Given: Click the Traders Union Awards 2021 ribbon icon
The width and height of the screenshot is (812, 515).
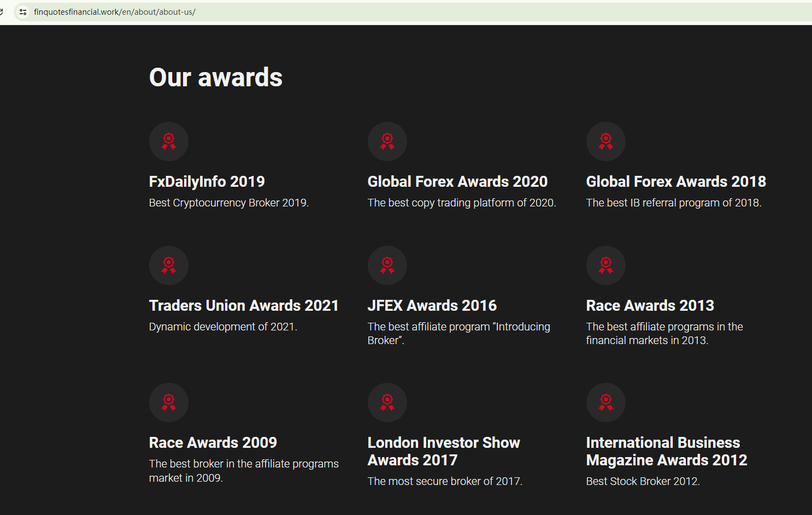Looking at the screenshot, I should [169, 265].
